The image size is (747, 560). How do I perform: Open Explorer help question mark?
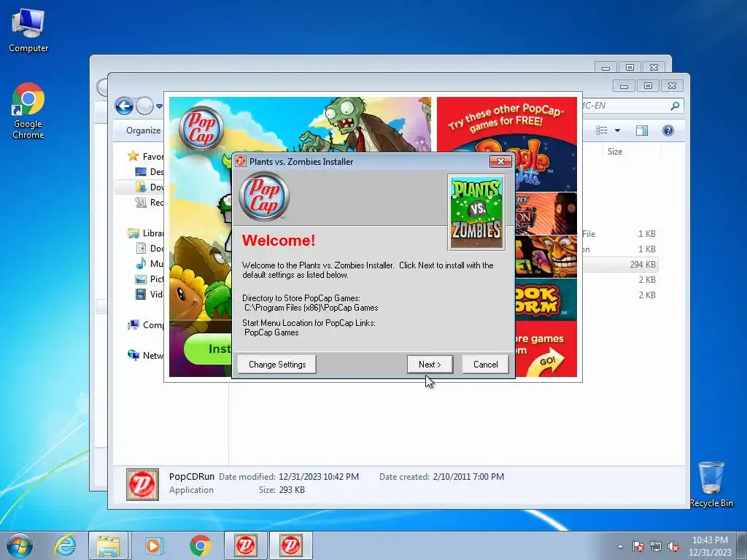668,131
